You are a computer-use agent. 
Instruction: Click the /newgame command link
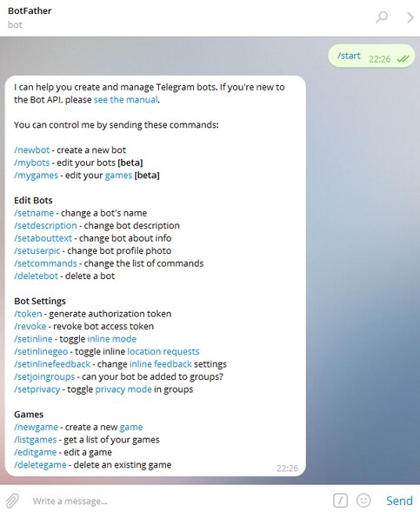click(x=36, y=427)
